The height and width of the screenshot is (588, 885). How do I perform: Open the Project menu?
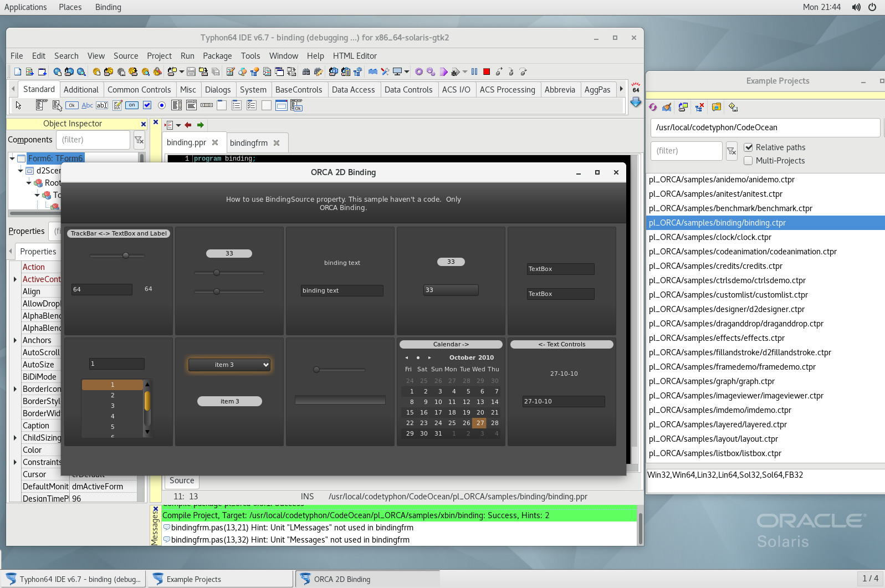(159, 56)
